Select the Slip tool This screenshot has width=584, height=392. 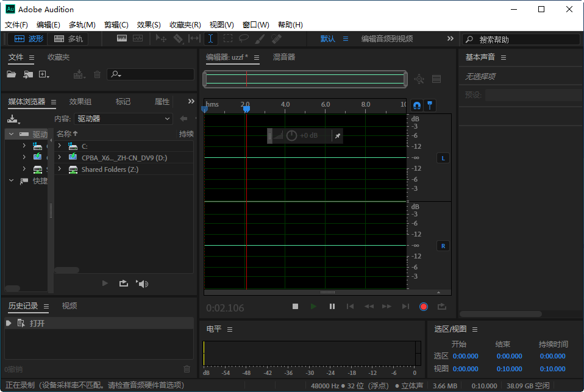(194, 38)
